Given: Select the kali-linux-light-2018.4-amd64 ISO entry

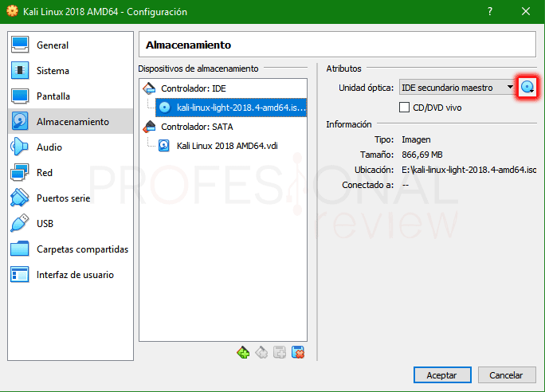Looking at the screenshot, I should point(231,108).
